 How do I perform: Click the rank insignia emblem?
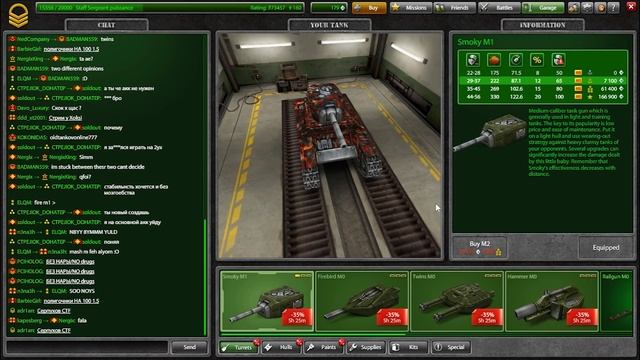coord(18,16)
